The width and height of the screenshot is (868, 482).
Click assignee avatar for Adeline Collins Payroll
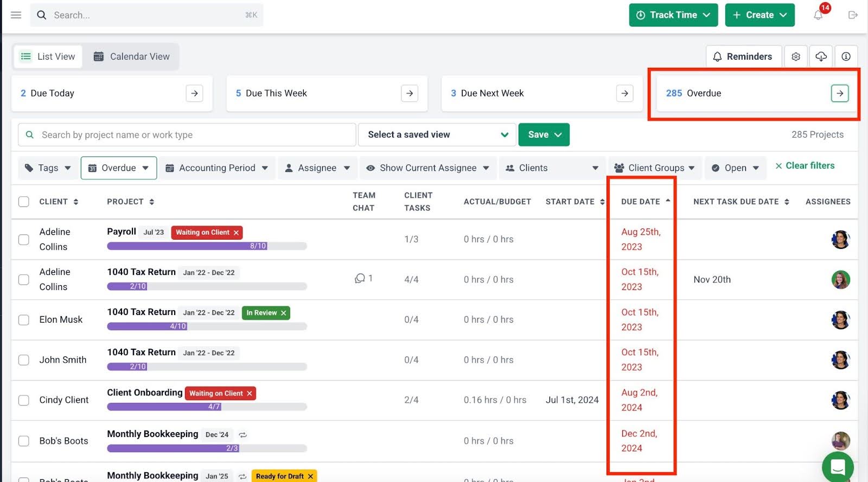[x=840, y=239]
